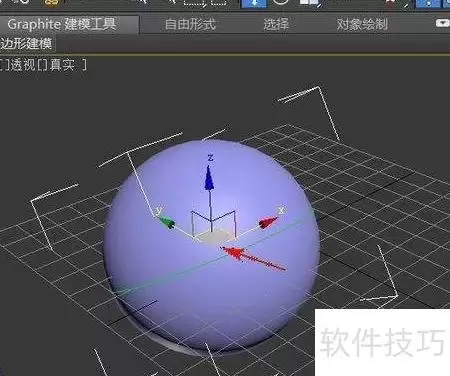Grab the blue Z axis gizmo arrow
Screen dimensions: 450x376
pos(209,177)
